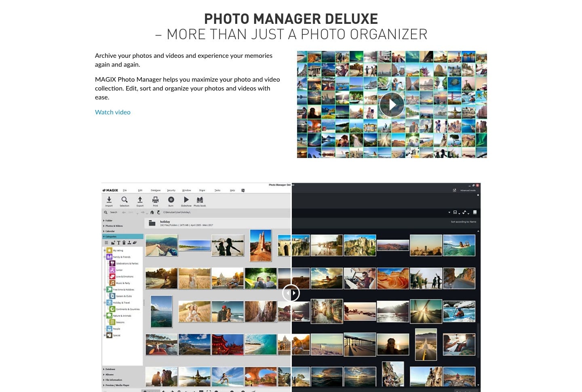Select the tall sandstone spires photo thumbnail
This screenshot has height=392, width=582.
click(261, 245)
